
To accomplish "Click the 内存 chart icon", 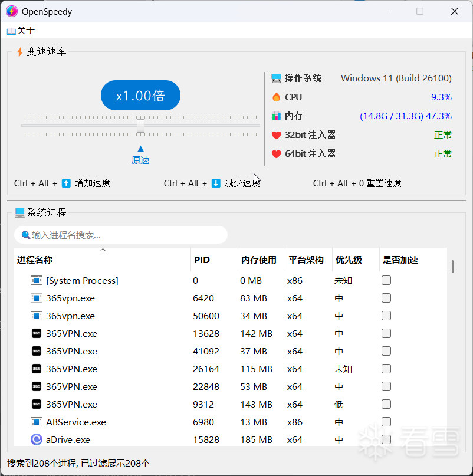I will tap(276, 116).
